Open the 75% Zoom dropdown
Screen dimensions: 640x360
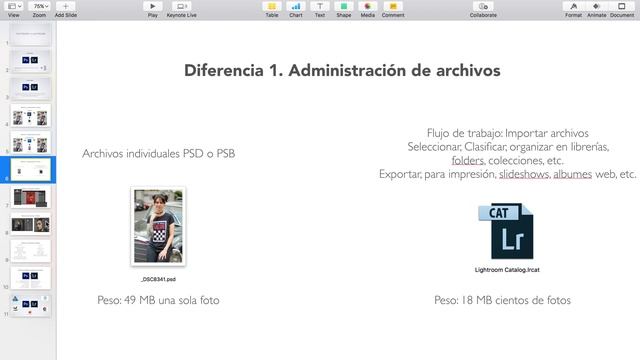tap(40, 7)
